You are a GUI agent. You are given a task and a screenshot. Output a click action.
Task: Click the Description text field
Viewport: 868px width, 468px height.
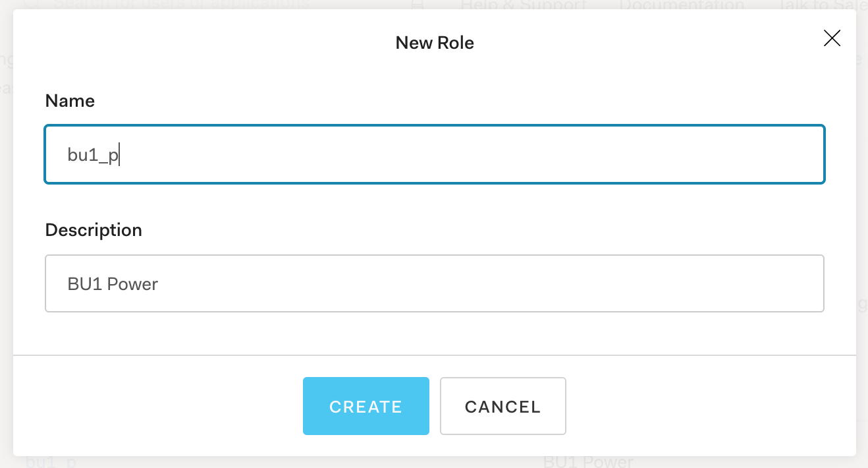coord(435,283)
